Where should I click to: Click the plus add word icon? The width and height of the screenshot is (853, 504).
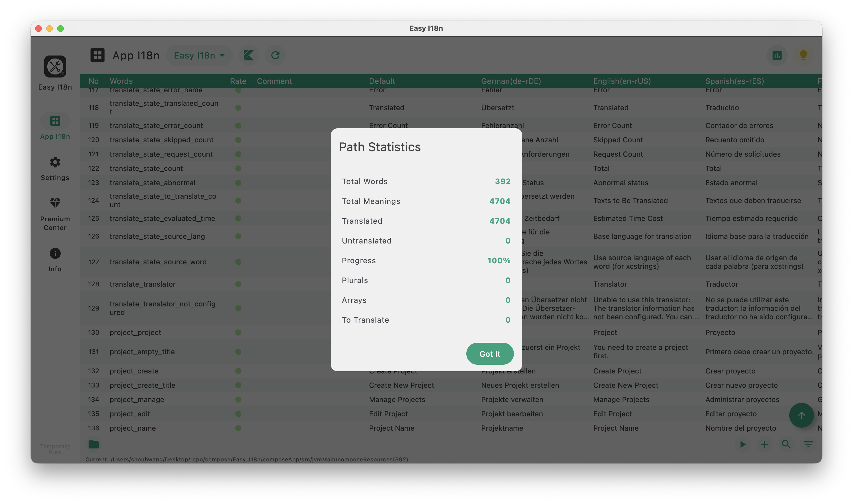(764, 444)
